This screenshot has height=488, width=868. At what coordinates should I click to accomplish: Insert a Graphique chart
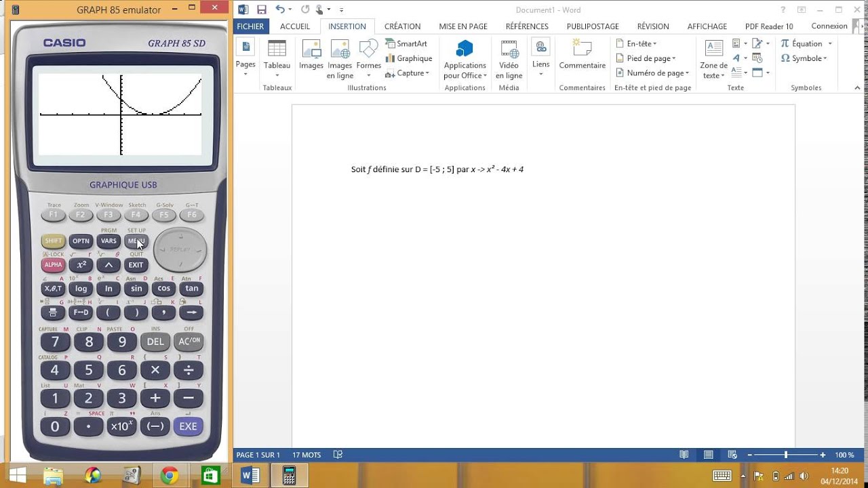click(x=408, y=58)
